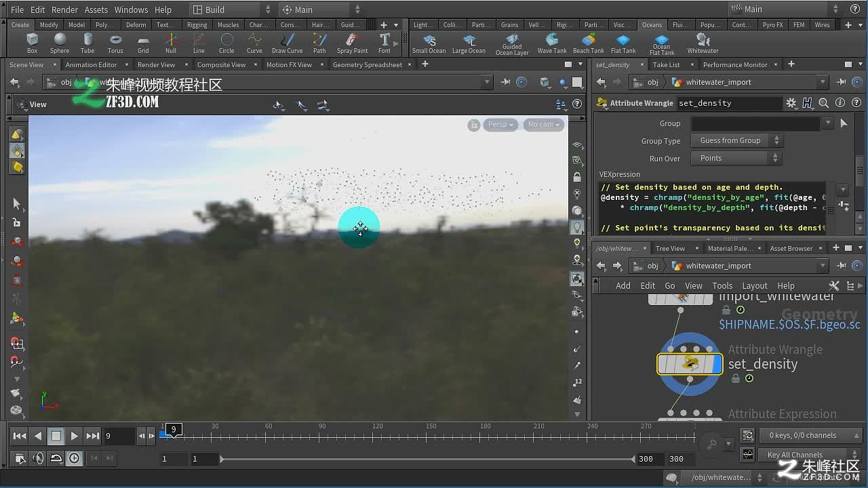Create an Ocean Flat Tank
The height and width of the screenshot is (488, 868).
662,44
